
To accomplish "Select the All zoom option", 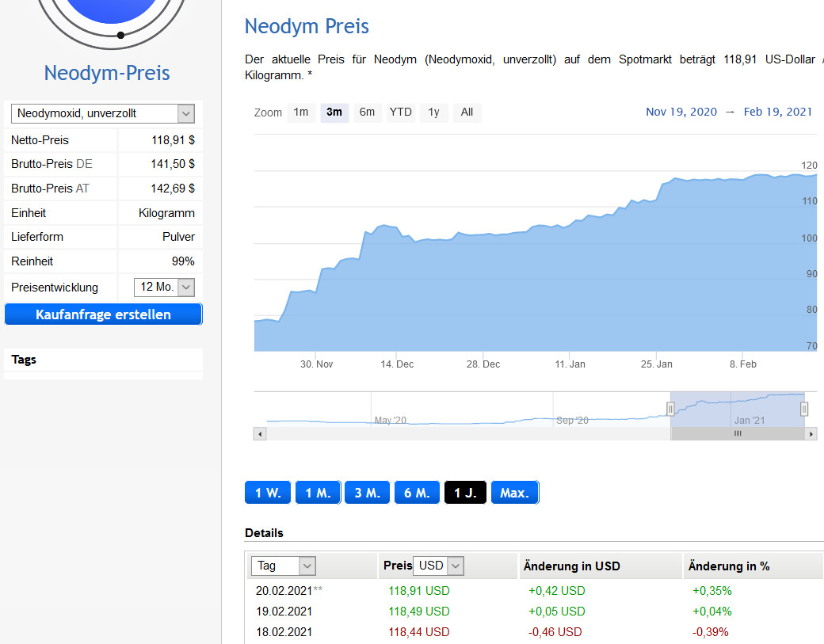I will 467,112.
